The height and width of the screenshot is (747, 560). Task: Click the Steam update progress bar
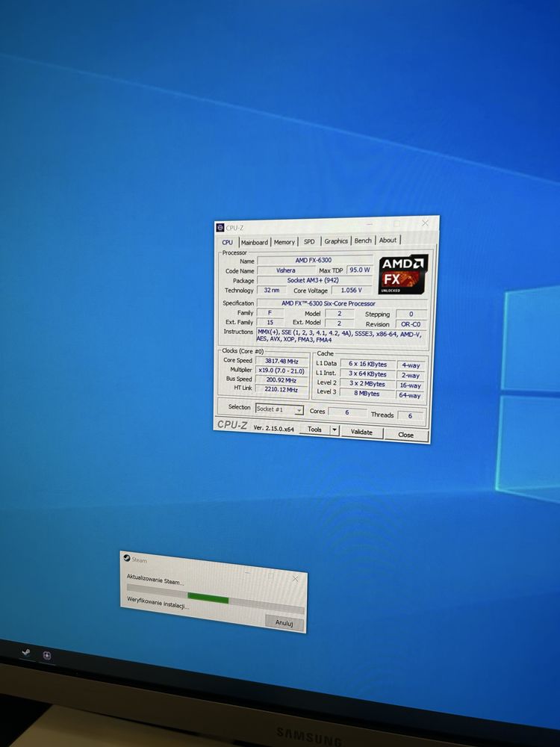pyautogui.click(x=215, y=599)
